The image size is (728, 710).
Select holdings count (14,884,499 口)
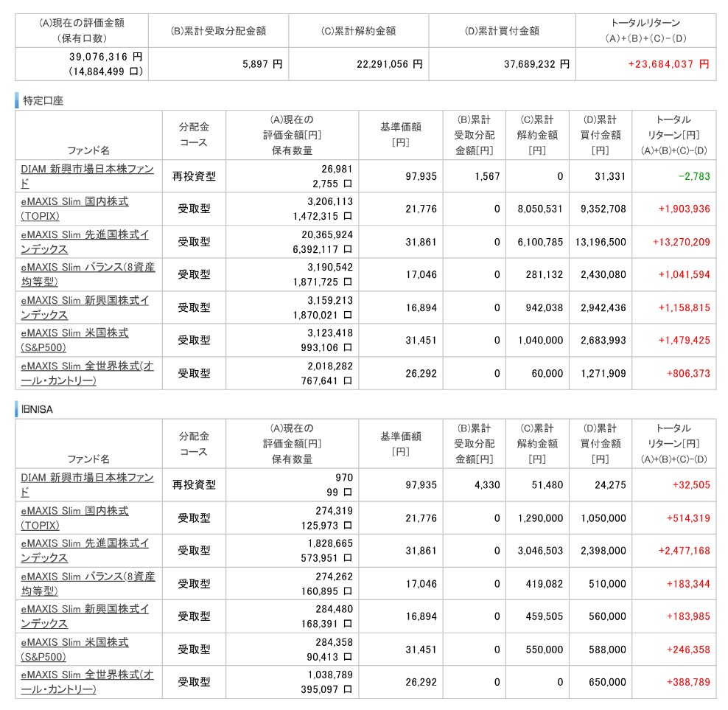[106, 72]
